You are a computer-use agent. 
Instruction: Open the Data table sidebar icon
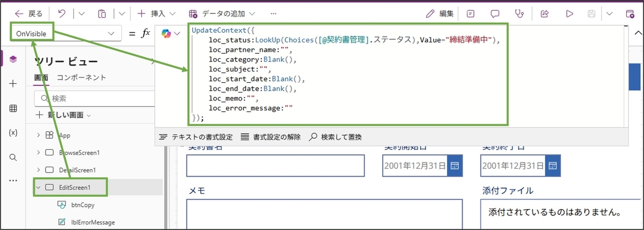tap(13, 108)
